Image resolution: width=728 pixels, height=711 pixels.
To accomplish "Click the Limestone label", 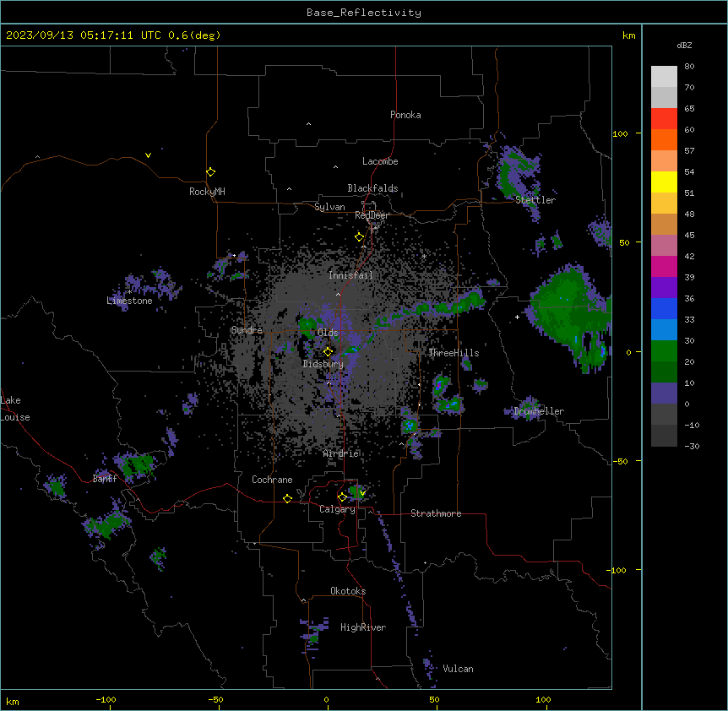I will (x=129, y=301).
